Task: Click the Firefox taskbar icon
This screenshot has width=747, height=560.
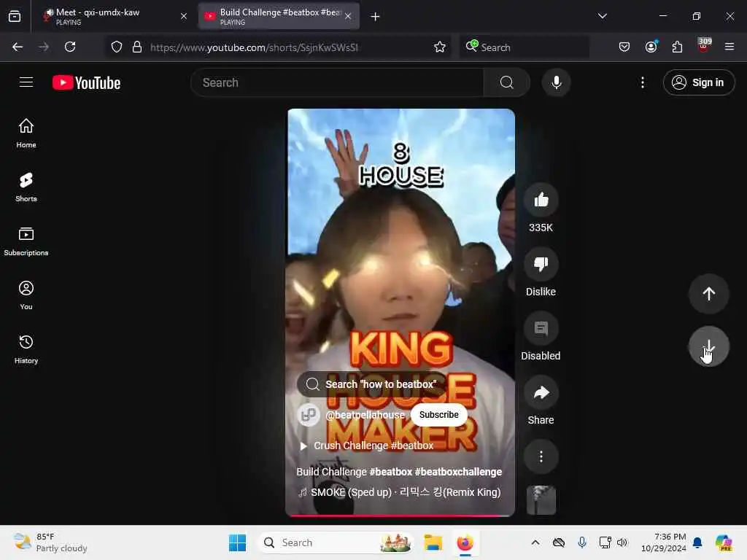Action: click(x=465, y=542)
